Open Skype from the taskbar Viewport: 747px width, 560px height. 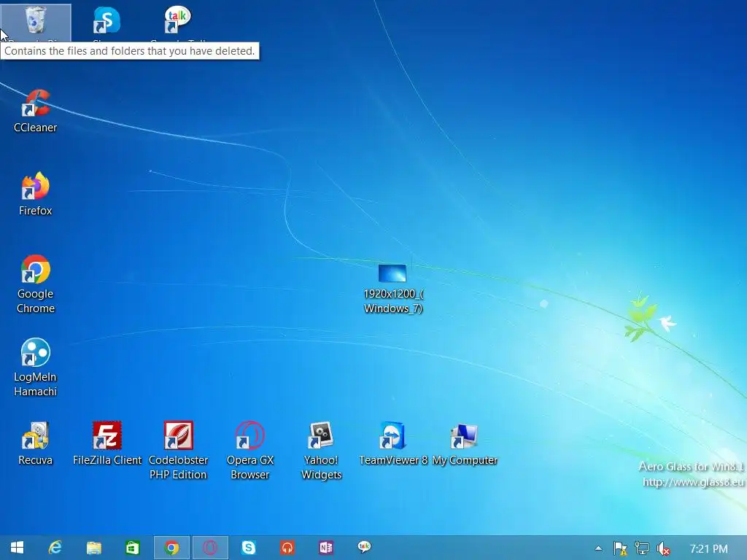[249, 548]
